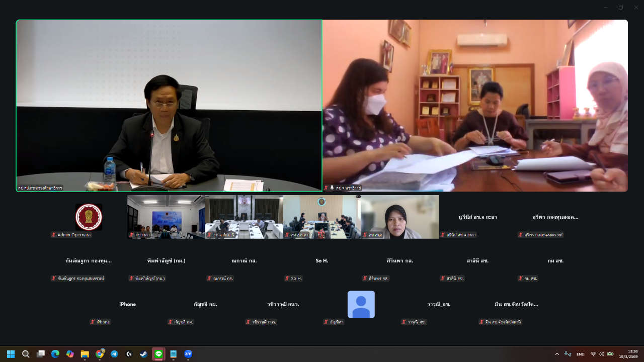Click the blue default avatar participant tile
Screen dimensions: 644x362
[361, 305]
